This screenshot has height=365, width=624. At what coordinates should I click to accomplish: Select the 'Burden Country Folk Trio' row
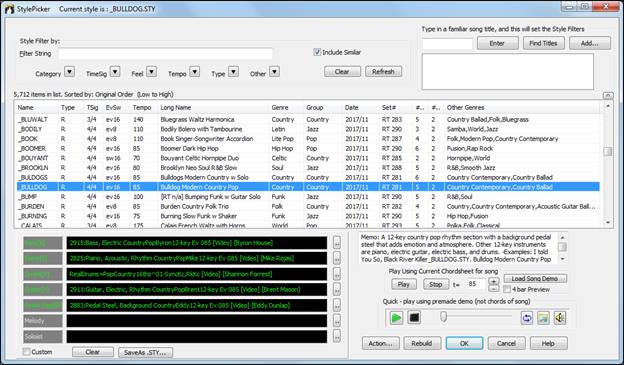[x=308, y=206]
